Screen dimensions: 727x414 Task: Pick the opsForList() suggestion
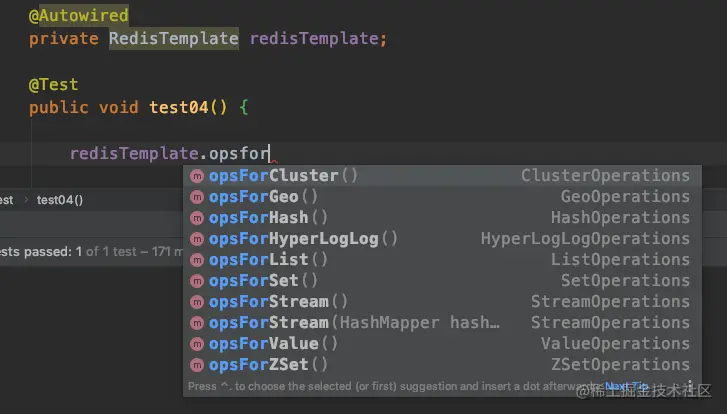(x=263, y=260)
